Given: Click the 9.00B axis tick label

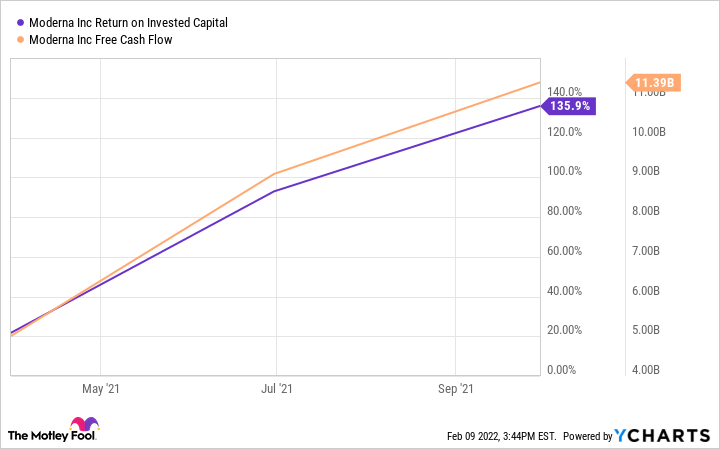Looking at the screenshot, I should [x=645, y=171].
